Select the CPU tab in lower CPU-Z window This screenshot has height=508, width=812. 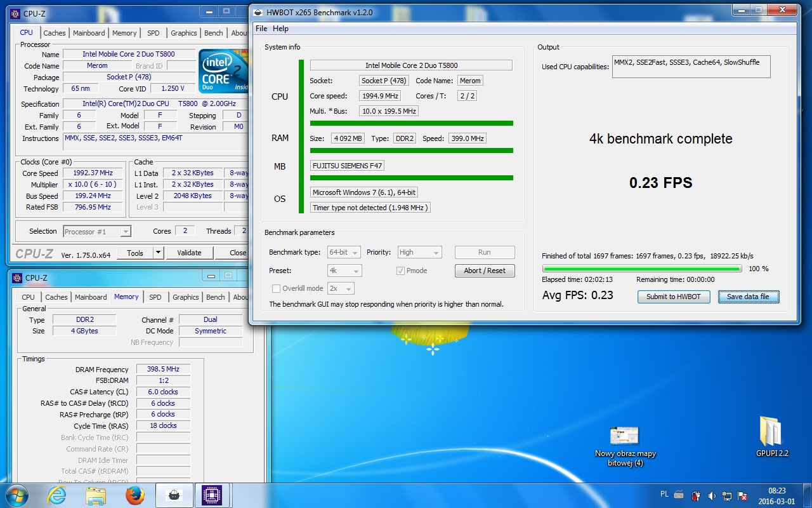coord(28,297)
